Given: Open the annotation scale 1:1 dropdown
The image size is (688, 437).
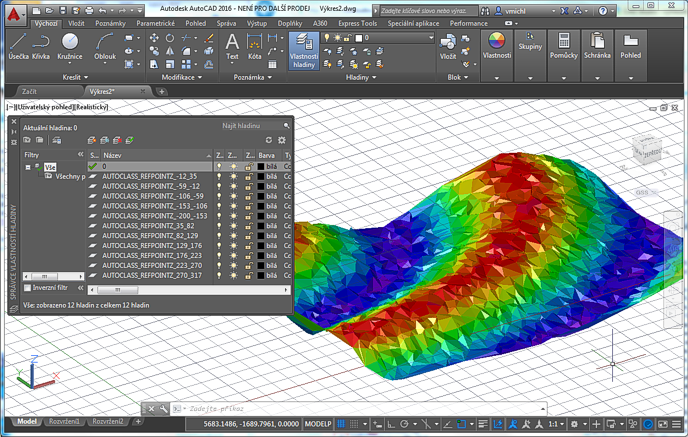Looking at the screenshot, I should click(x=556, y=424).
